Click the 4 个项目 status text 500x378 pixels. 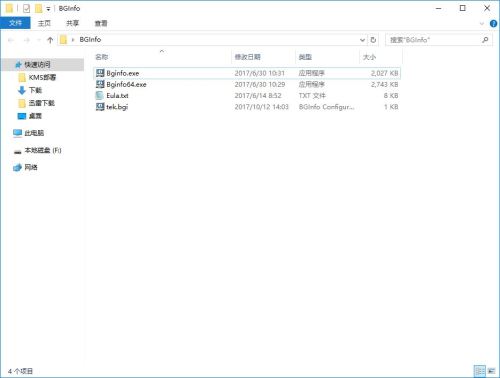20,371
